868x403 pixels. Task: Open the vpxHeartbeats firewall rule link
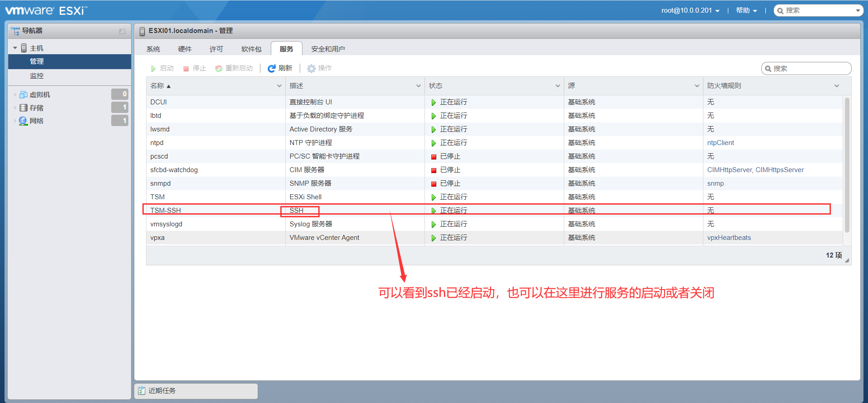(x=729, y=238)
